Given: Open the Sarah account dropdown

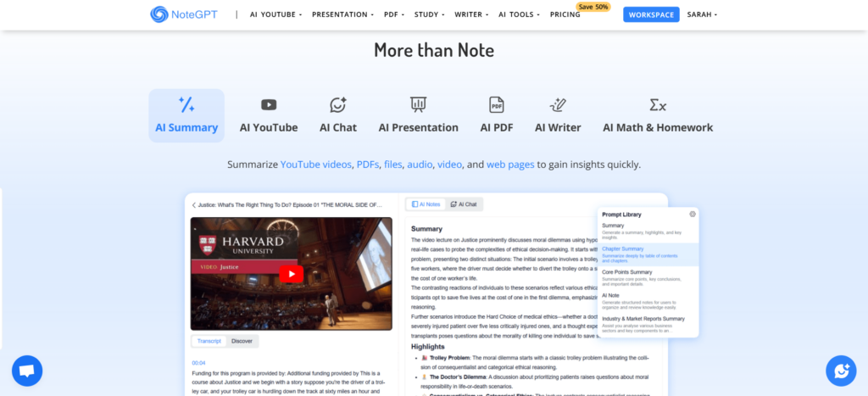Looking at the screenshot, I should (702, 14).
